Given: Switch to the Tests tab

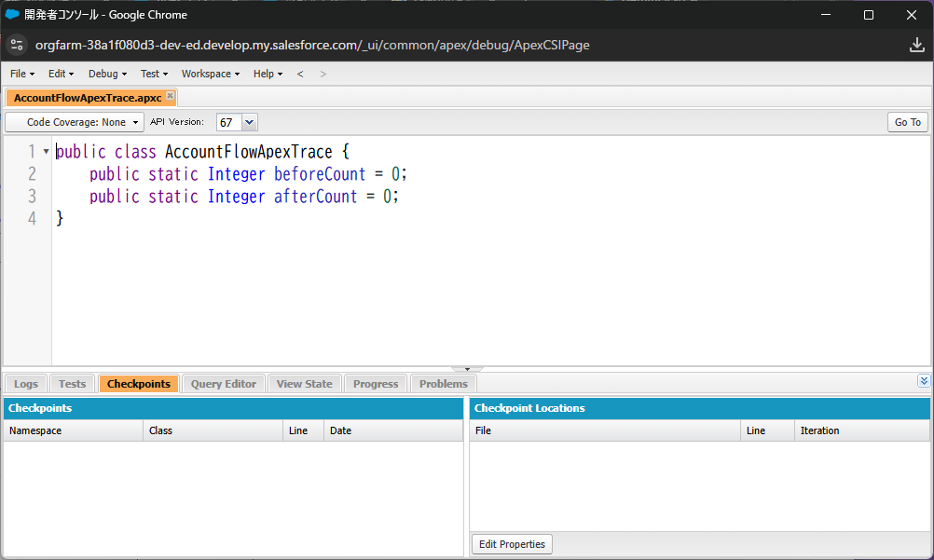Looking at the screenshot, I should point(72,384).
